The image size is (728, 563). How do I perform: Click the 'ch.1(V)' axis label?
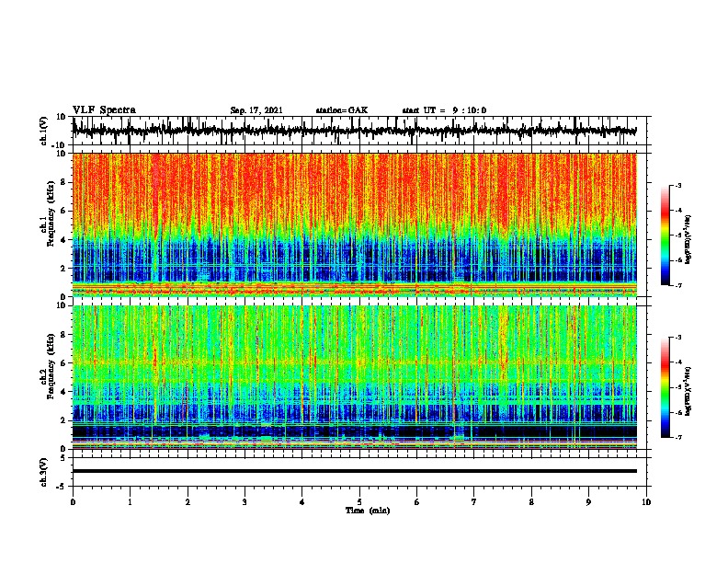point(44,131)
